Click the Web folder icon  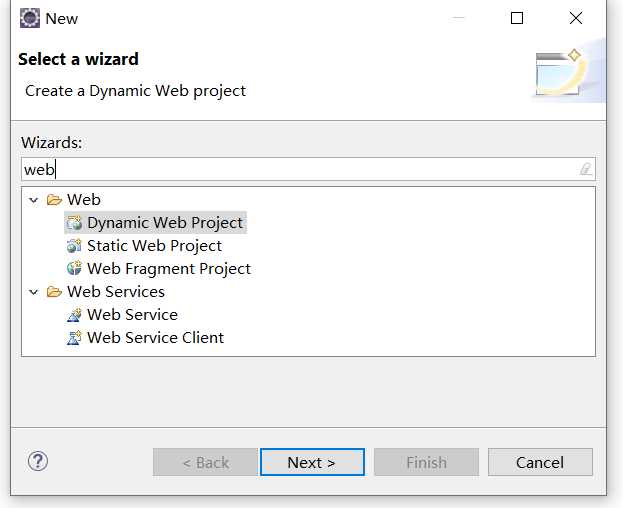pyautogui.click(x=54, y=200)
